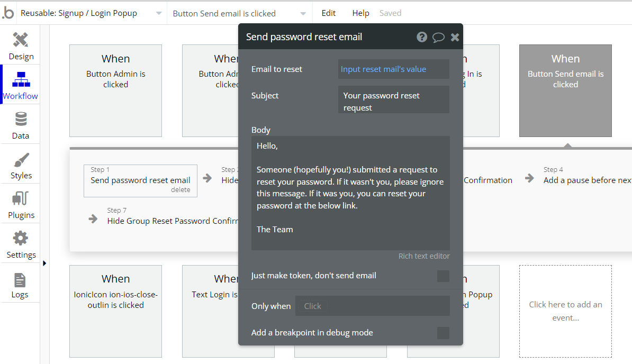This screenshot has height=364, width=632.
Task: Close the Send password reset email popup
Action: click(x=455, y=37)
